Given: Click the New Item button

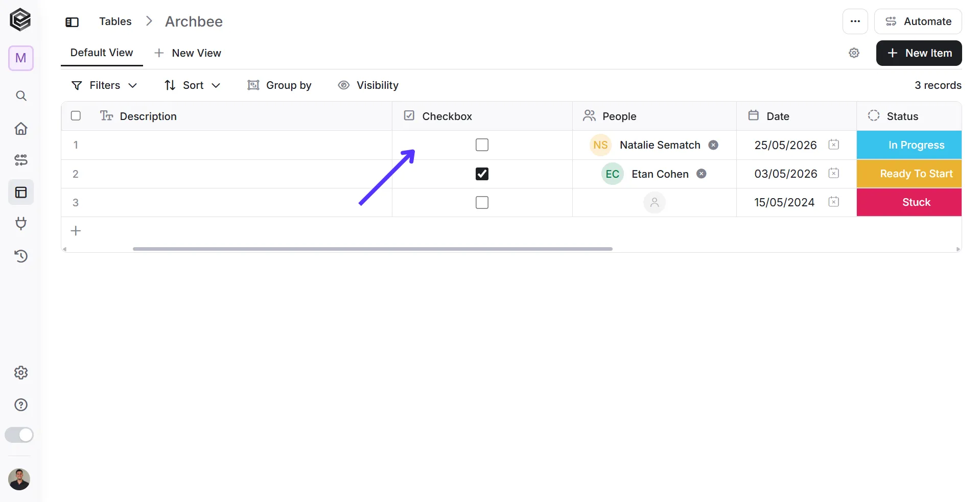Looking at the screenshot, I should [x=919, y=53].
